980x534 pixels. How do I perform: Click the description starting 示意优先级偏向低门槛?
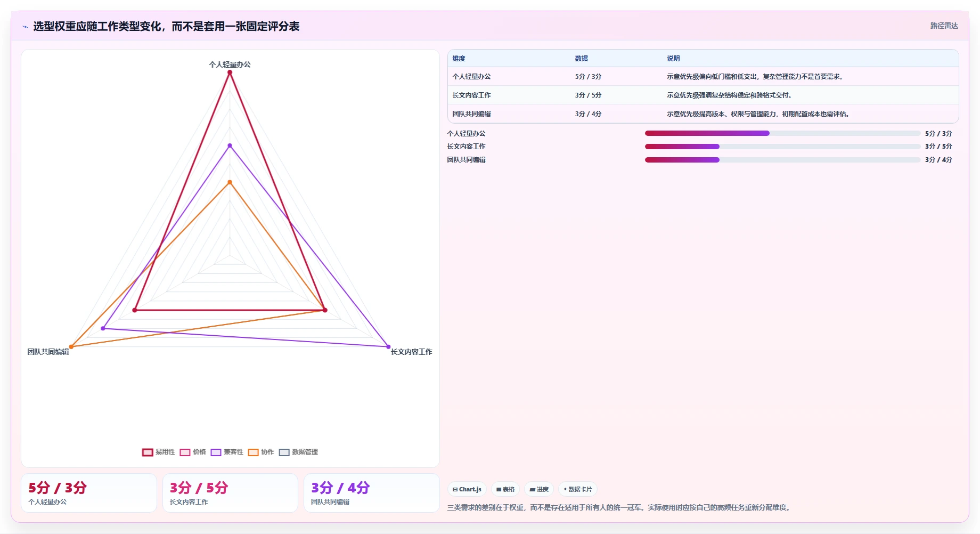tap(755, 77)
